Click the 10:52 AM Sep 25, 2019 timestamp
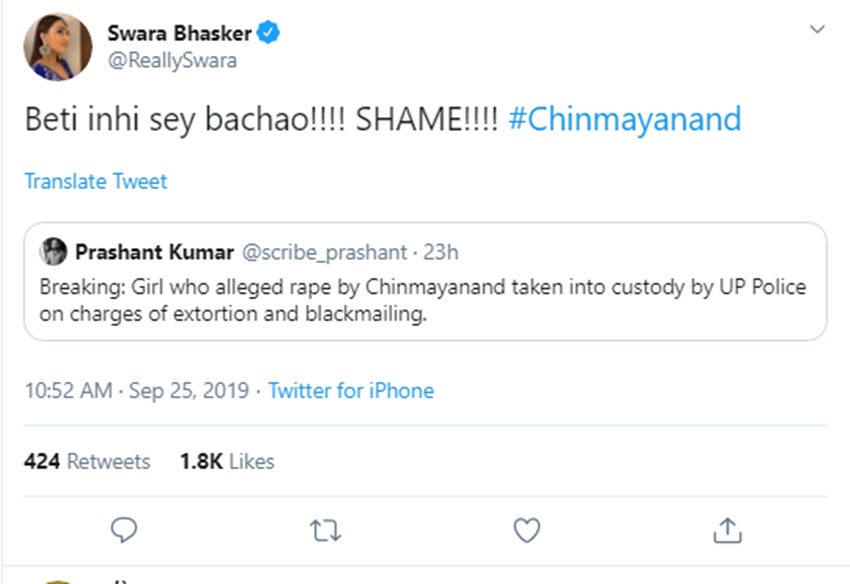Screen dimensions: 850x584 tap(136, 390)
